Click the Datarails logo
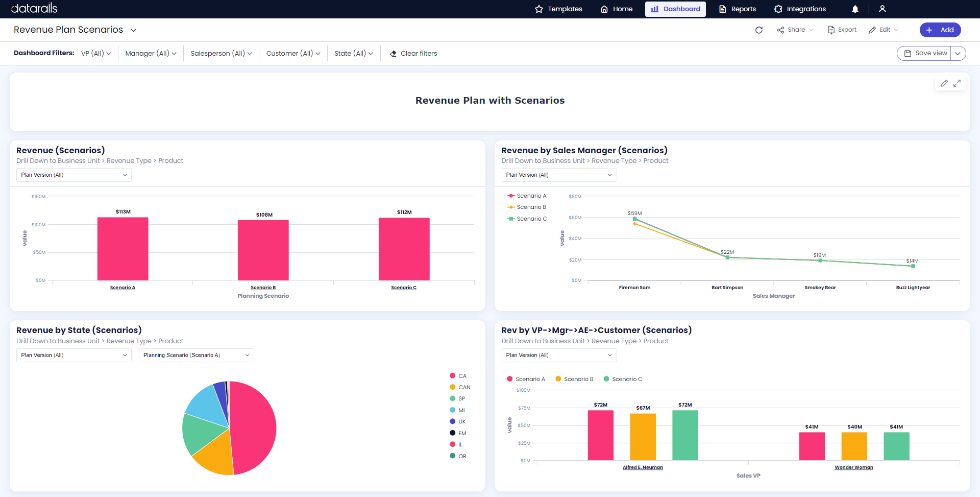This screenshot has height=497, width=980. (34, 9)
